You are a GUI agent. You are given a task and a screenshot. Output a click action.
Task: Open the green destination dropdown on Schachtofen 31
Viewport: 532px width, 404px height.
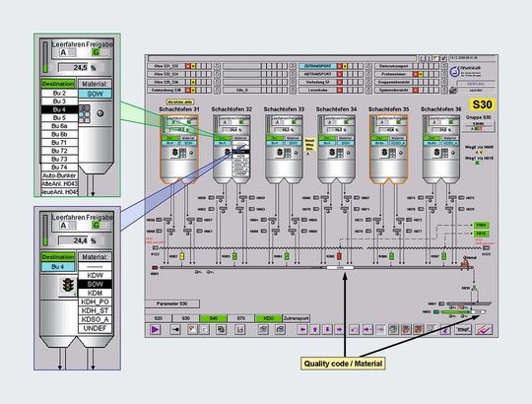point(169,138)
